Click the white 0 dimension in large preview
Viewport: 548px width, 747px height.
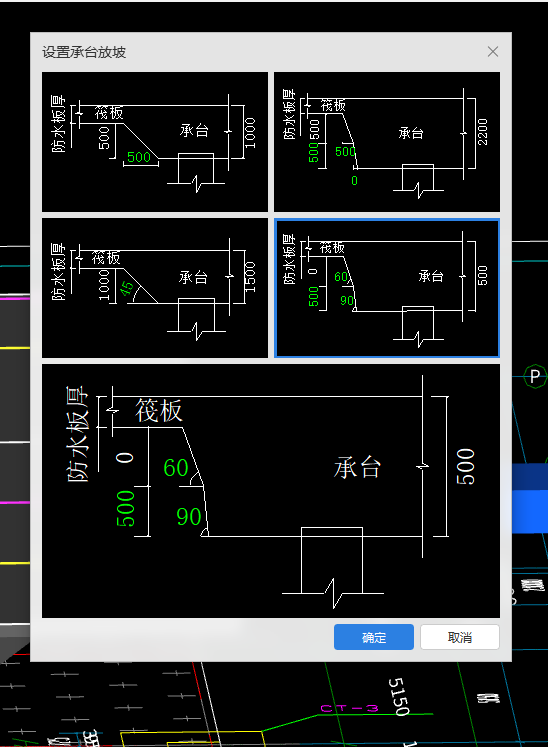(125, 458)
